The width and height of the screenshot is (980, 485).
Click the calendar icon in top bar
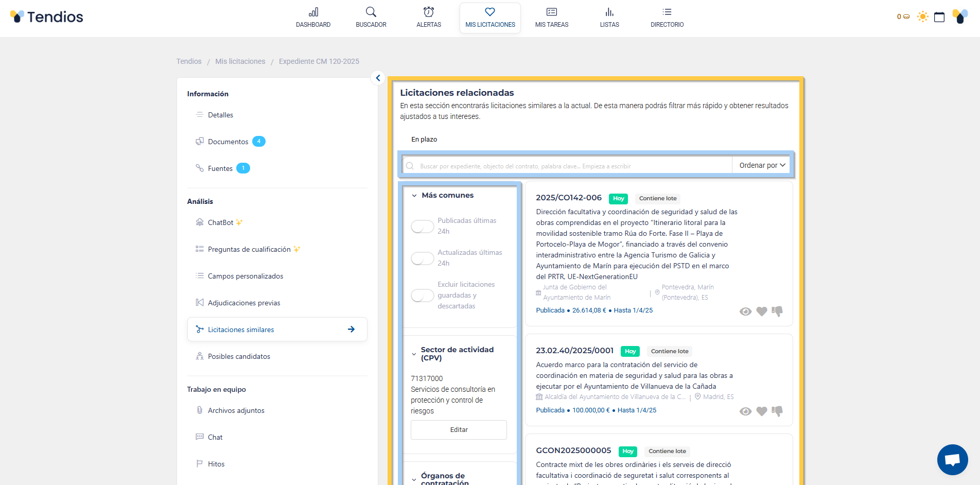(939, 17)
